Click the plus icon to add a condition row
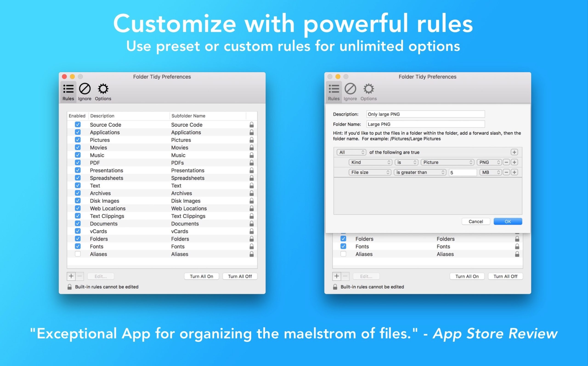588x366 pixels. tap(514, 152)
